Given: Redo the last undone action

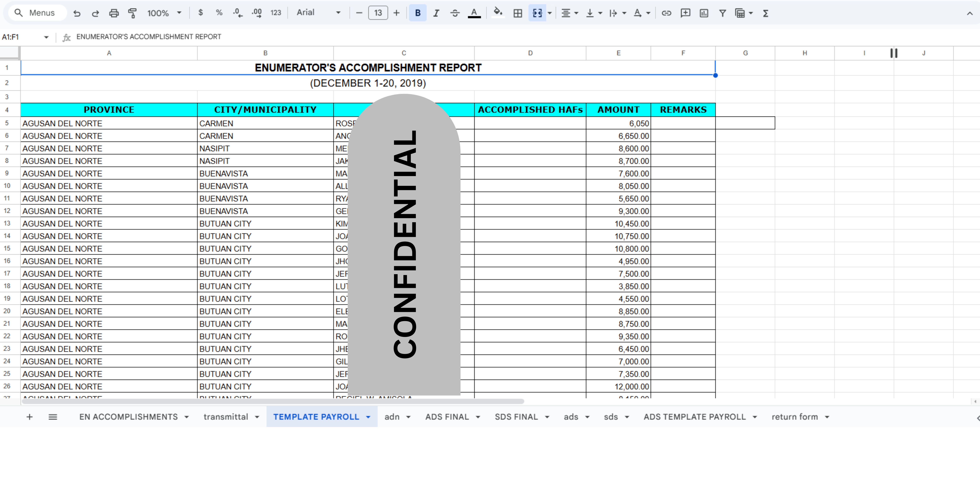Looking at the screenshot, I should (95, 13).
